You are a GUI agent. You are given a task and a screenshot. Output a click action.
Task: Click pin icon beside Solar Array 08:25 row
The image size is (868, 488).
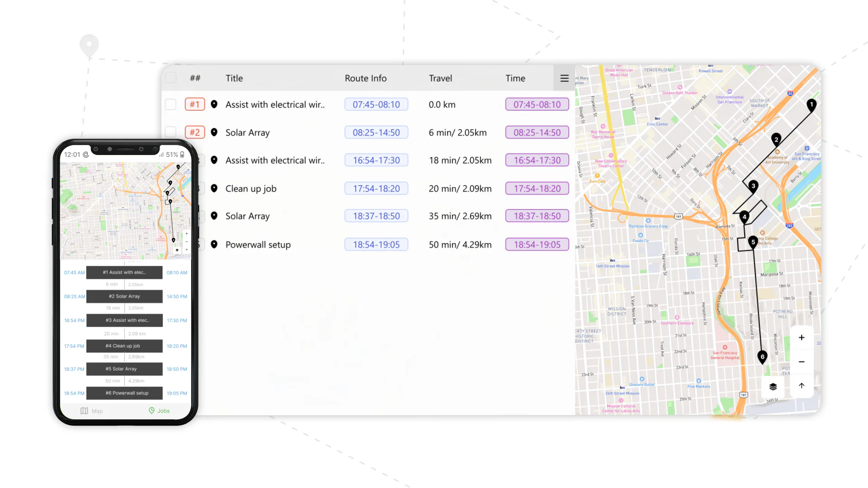[214, 132]
